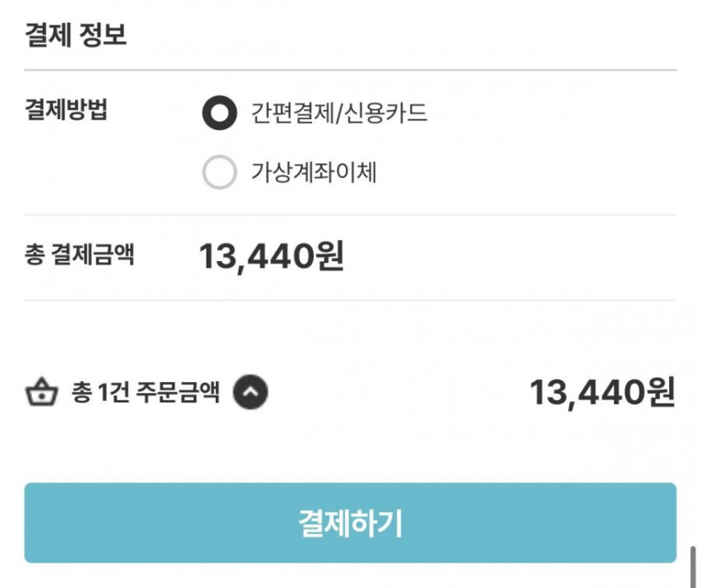This screenshot has width=701, height=588.
Task: Click the divider line below 총 결제금액
Action: [350, 300]
